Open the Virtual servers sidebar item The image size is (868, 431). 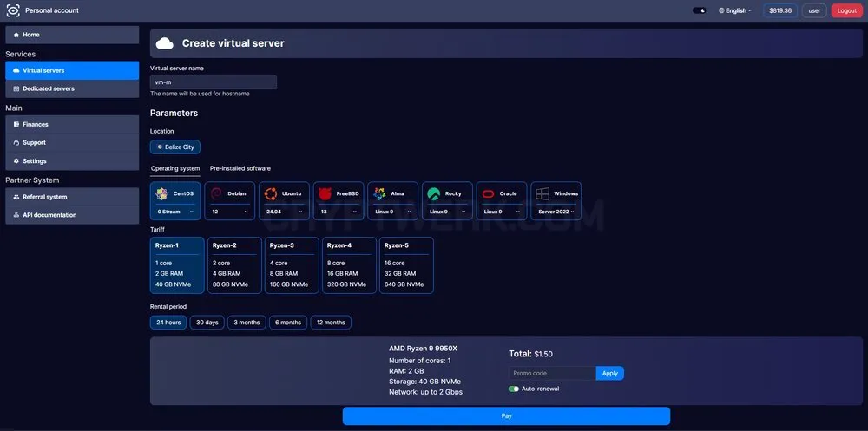[72, 71]
